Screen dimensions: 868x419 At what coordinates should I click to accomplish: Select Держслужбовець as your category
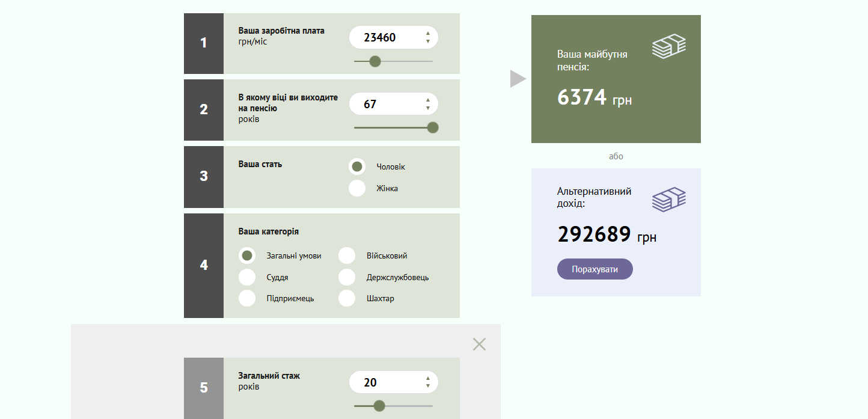(x=347, y=277)
